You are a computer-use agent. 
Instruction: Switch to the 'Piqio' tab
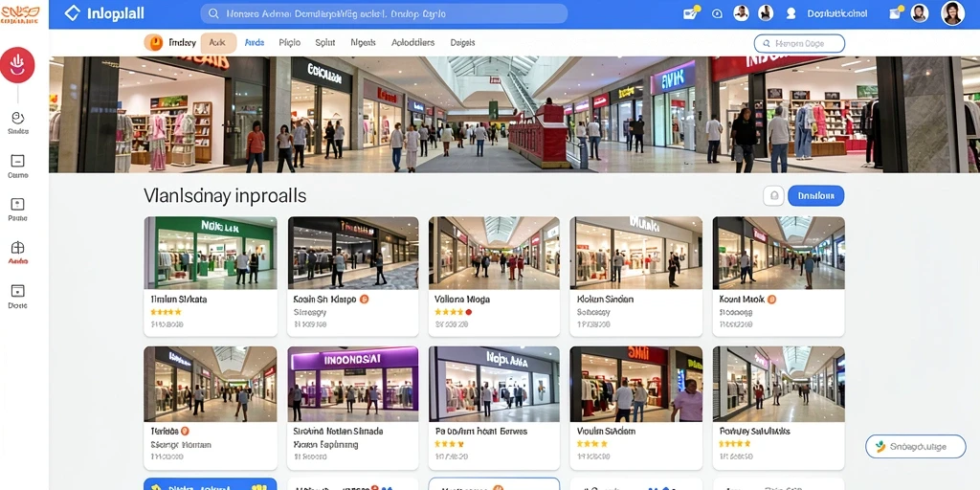pyautogui.click(x=289, y=43)
